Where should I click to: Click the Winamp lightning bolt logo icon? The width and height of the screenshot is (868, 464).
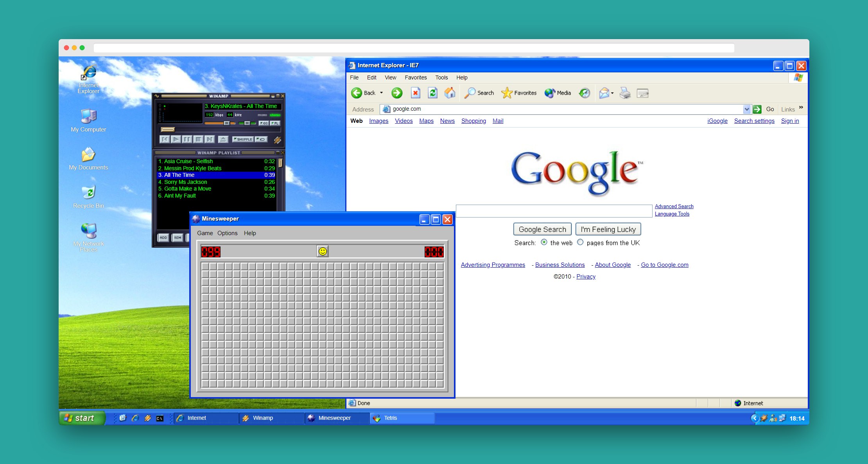pos(277,140)
